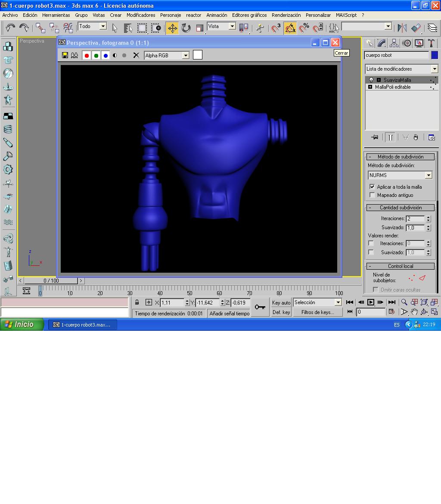Open Select by Name list tool
The width and height of the screenshot is (441, 504).
point(128,28)
